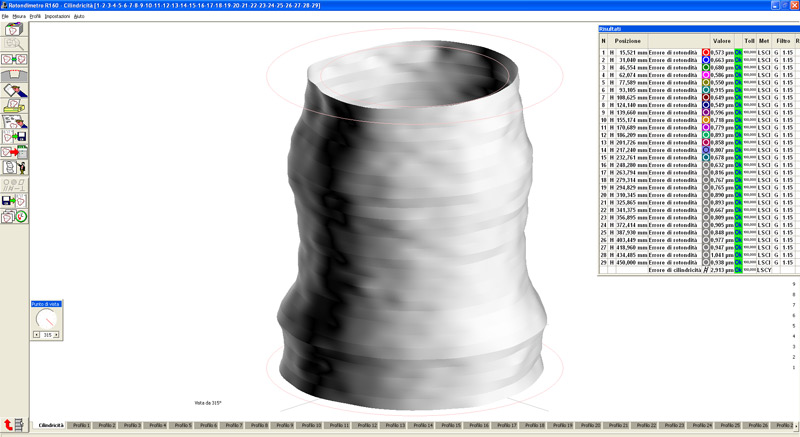This screenshot has height=437, width=800.
Task: Click the Valore column header in Risultati
Action: 720,40
